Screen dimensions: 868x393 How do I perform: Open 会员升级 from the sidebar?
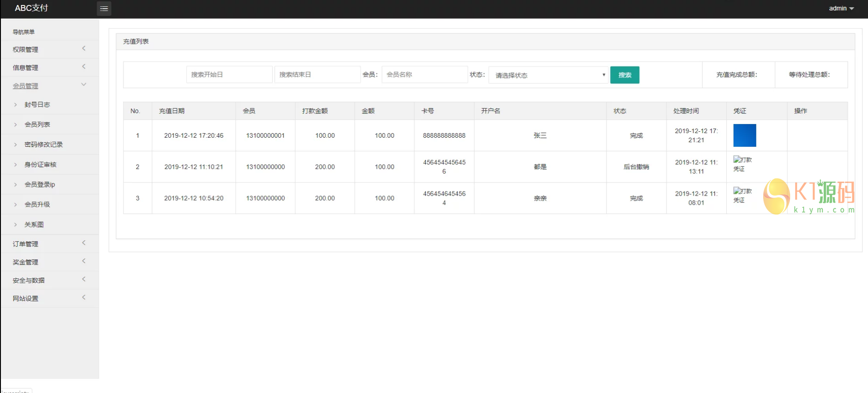[x=37, y=204]
